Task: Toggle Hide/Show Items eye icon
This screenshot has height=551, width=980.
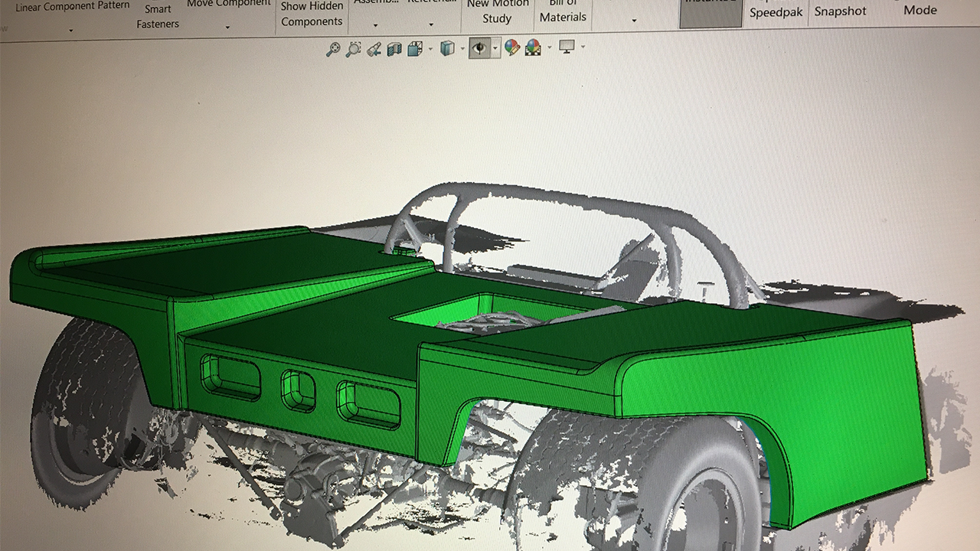Action: click(479, 48)
